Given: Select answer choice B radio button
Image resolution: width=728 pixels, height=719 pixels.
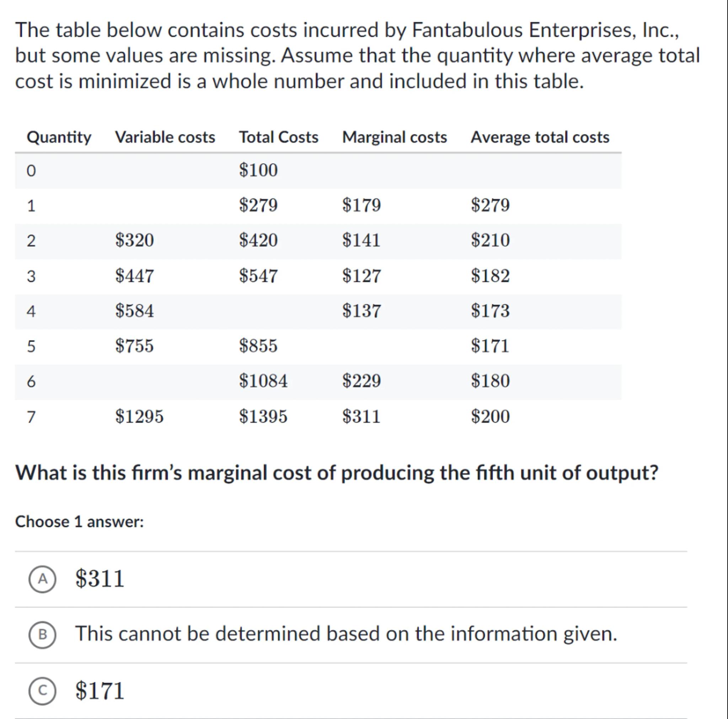Looking at the screenshot, I should 43,635.
